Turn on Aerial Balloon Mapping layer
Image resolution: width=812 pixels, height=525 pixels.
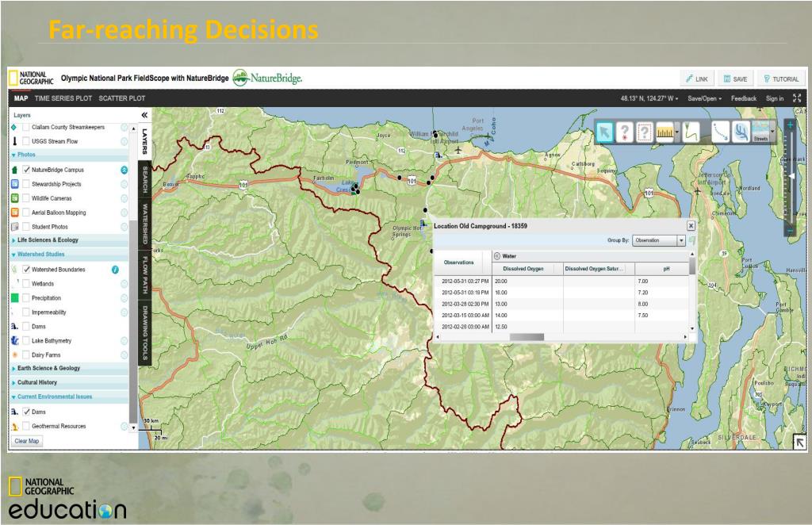pyautogui.click(x=26, y=213)
